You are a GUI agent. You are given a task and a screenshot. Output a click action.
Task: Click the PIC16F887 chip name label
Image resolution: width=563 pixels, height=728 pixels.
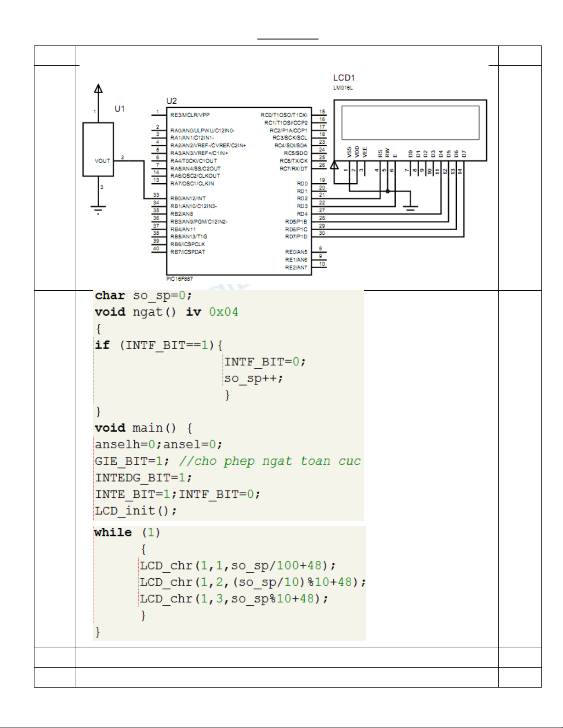pyautogui.click(x=180, y=279)
